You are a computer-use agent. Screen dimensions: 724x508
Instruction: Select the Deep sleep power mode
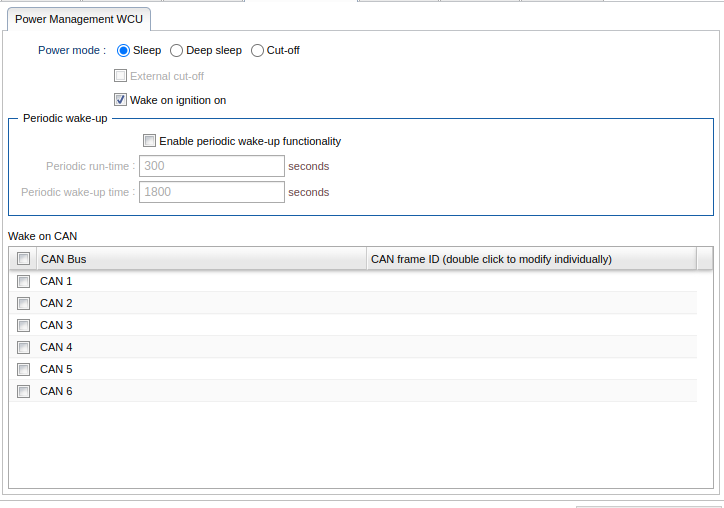point(177,50)
